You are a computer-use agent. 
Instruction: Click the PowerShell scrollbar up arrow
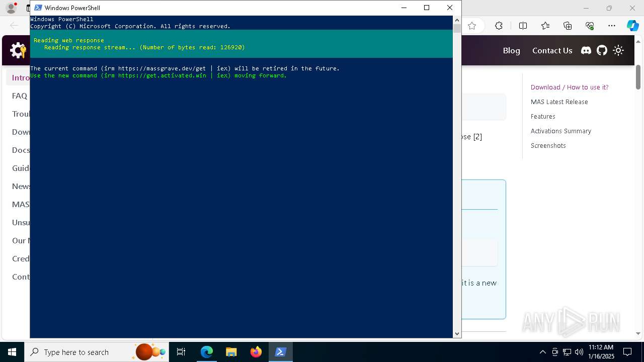(x=457, y=20)
